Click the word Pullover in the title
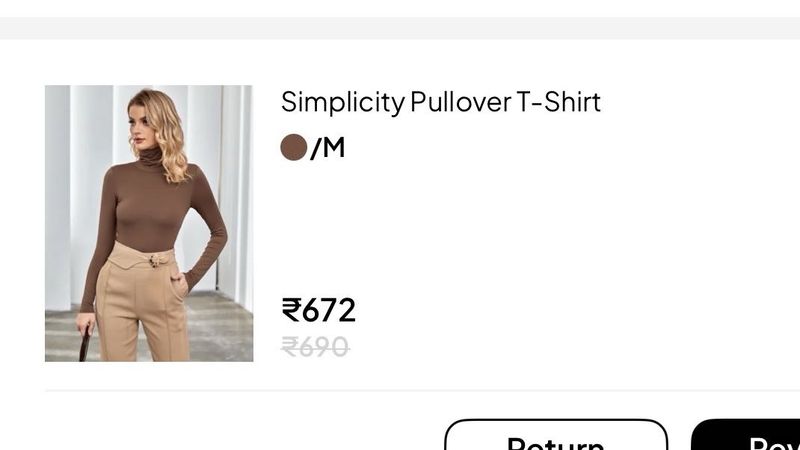This screenshot has height=450, width=800. point(460,102)
